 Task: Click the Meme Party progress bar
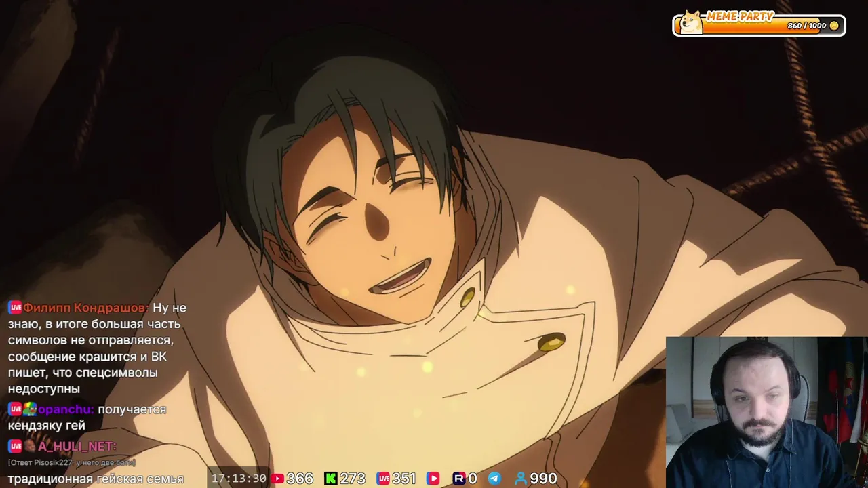click(x=759, y=25)
